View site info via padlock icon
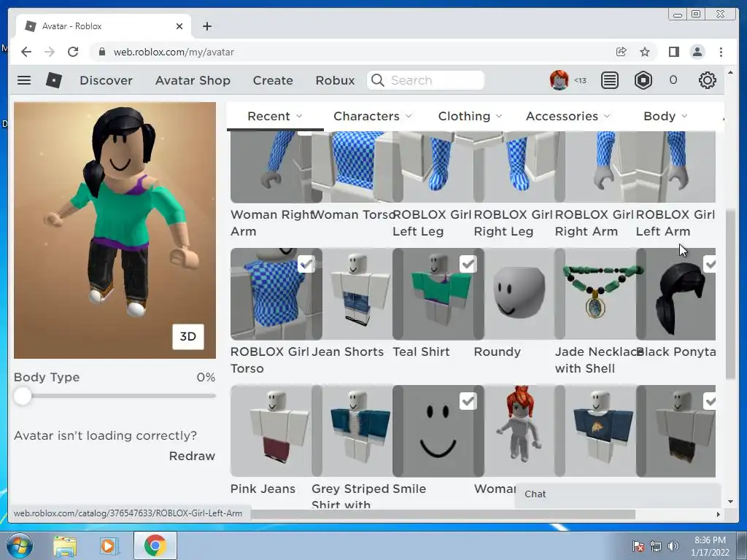 click(x=101, y=52)
